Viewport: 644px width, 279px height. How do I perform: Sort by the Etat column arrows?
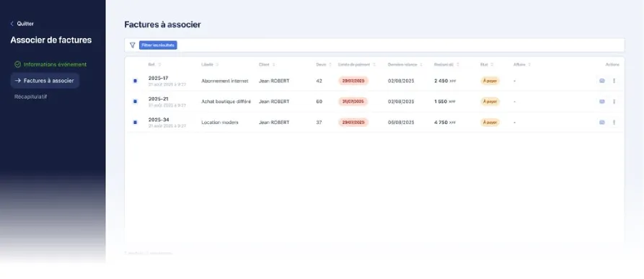[x=492, y=64]
